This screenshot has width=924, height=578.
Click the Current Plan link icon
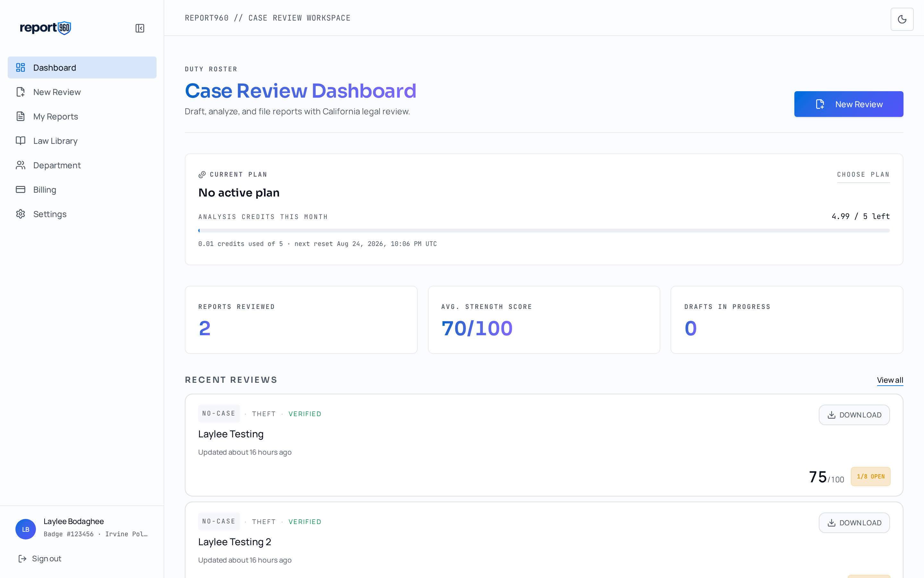click(x=202, y=175)
